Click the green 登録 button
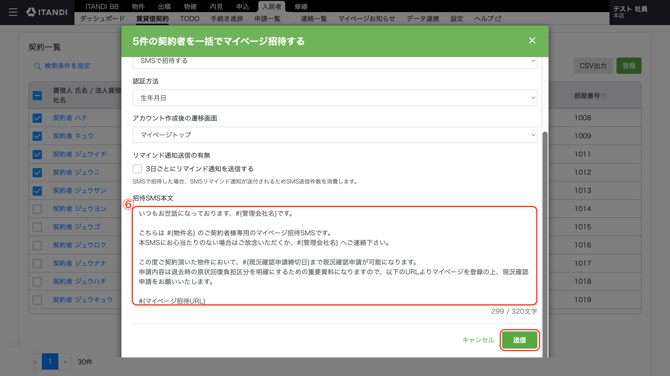This screenshot has width=670, height=376. pyautogui.click(x=629, y=66)
